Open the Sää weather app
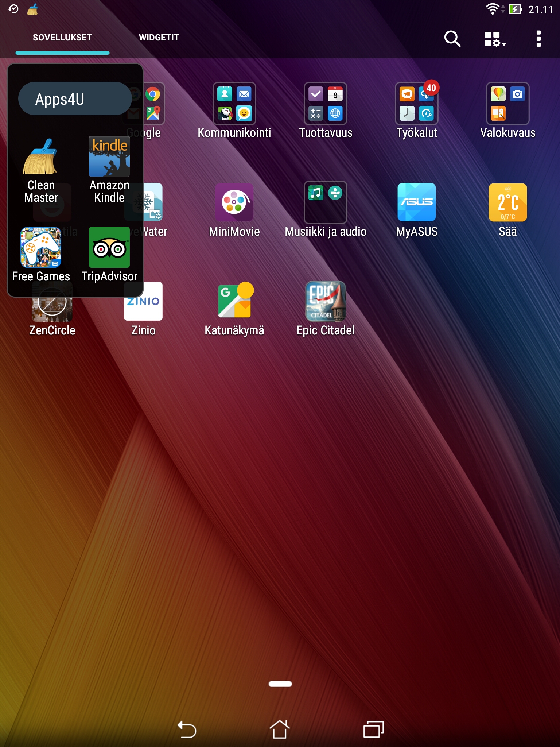 (x=508, y=210)
